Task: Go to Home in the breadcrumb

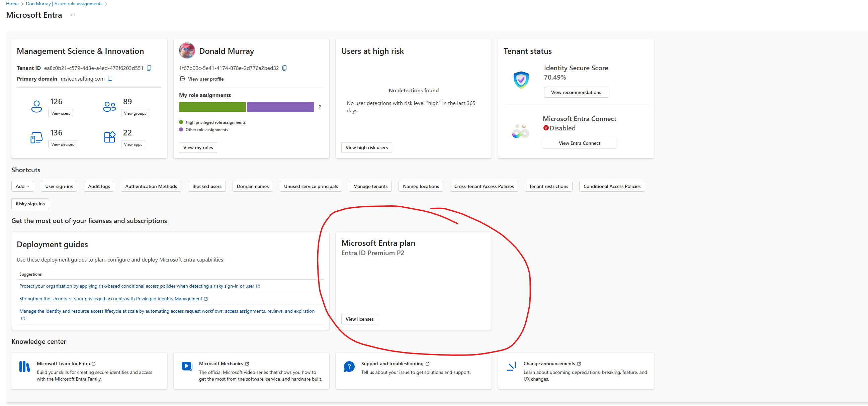Action: pyautogui.click(x=12, y=4)
